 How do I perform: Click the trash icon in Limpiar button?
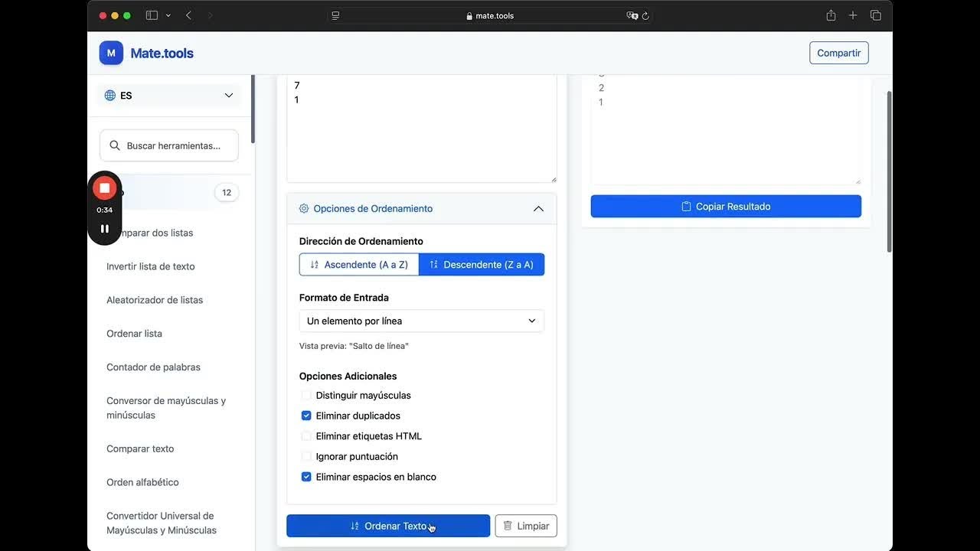(x=508, y=526)
